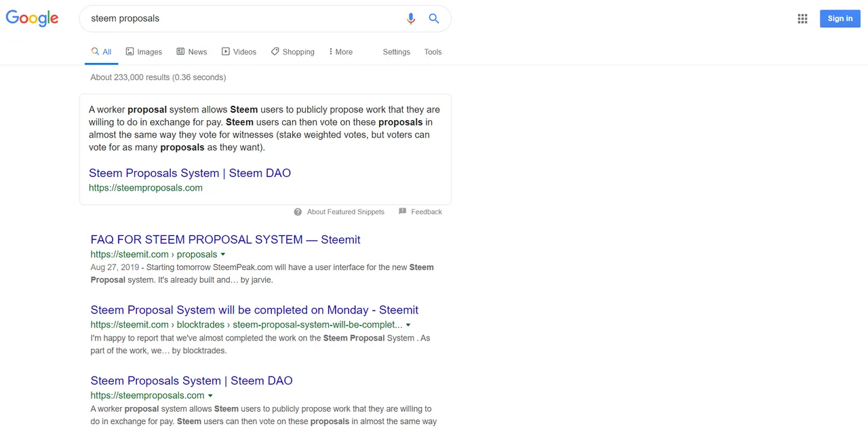The image size is (868, 428).
Task: Start voice search with microphone icon
Action: pos(411,19)
